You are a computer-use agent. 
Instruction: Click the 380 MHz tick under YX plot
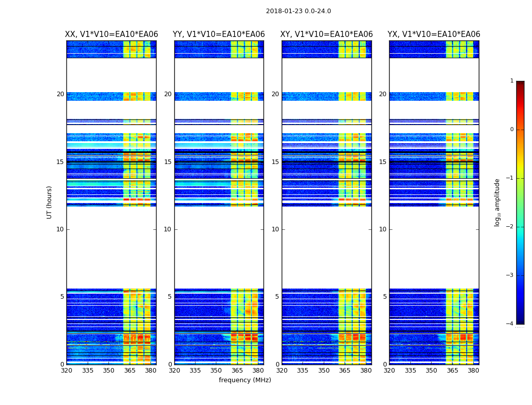click(x=473, y=371)
